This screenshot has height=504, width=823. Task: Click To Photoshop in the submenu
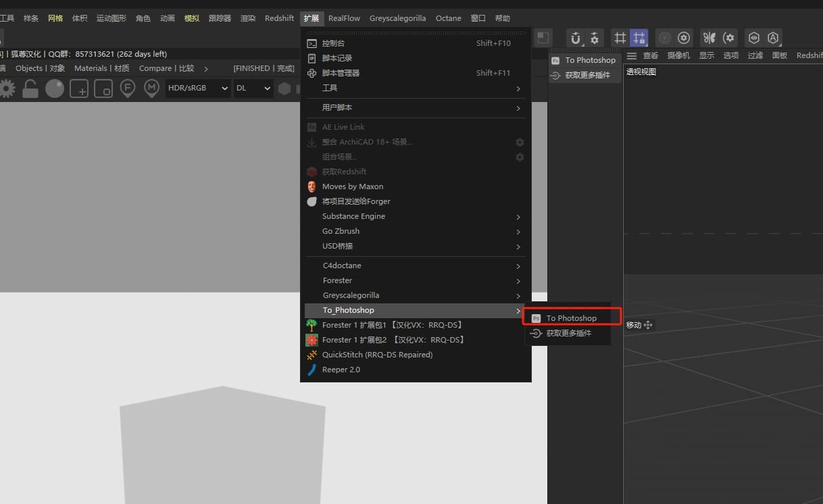click(x=568, y=318)
